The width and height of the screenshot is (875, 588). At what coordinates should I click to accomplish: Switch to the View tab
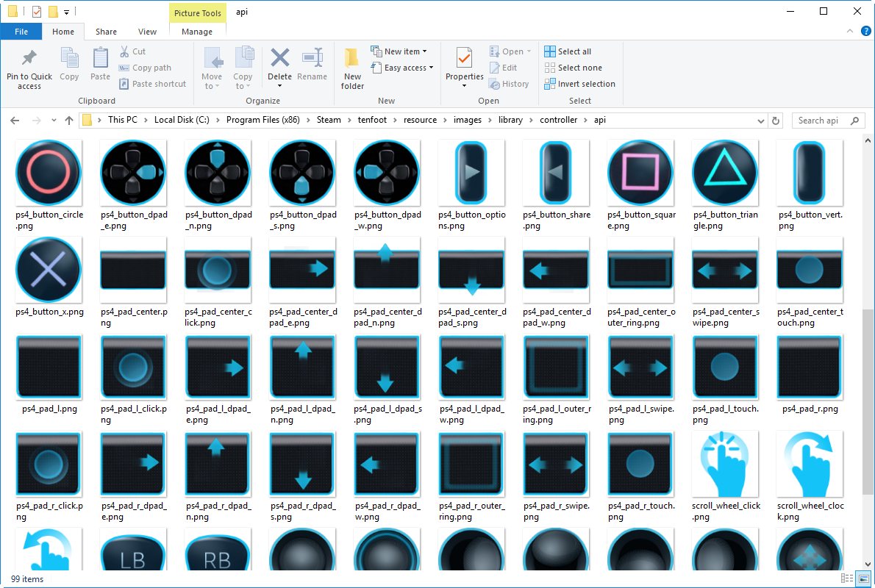[147, 32]
